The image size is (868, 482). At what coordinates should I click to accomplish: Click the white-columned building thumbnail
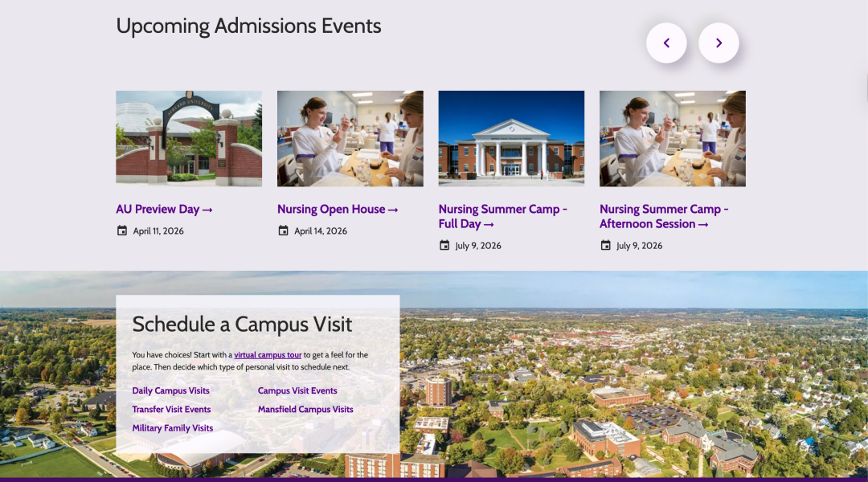tap(511, 138)
